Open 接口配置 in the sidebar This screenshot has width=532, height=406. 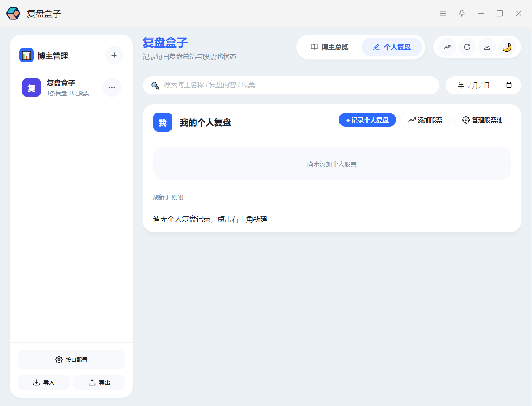71,360
